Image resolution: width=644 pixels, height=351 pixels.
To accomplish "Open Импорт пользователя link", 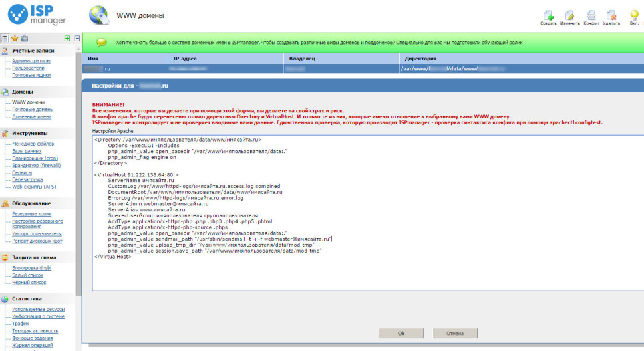I will click(37, 234).
